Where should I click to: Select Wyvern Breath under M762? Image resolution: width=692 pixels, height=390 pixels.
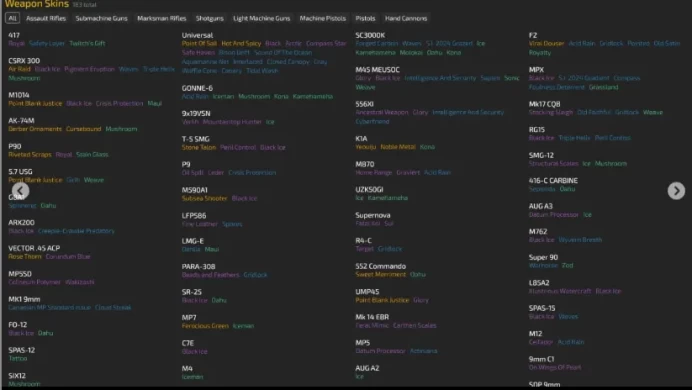(x=580, y=240)
